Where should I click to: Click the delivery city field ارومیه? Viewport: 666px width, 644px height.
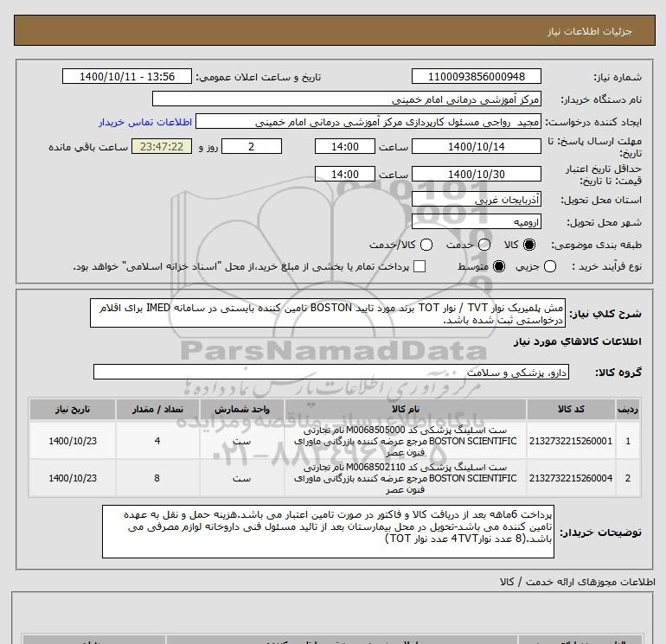point(476,221)
